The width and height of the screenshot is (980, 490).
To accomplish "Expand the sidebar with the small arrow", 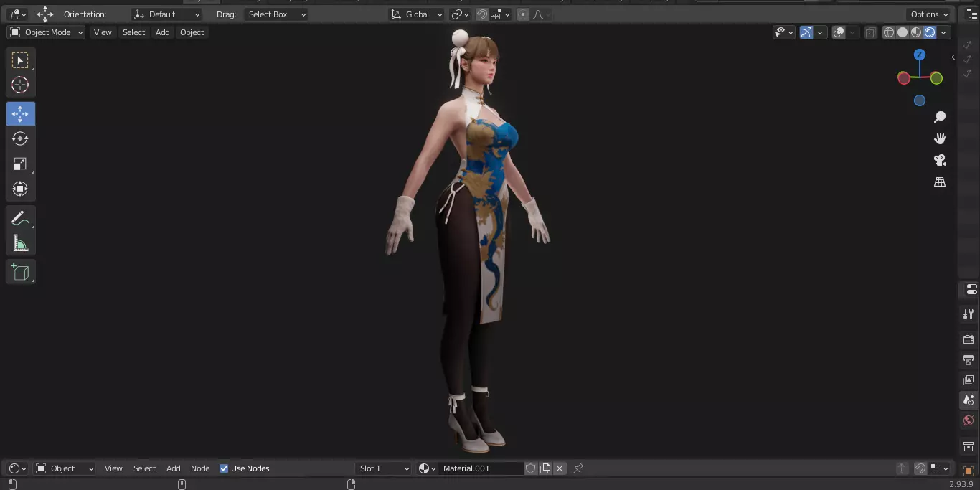I will (x=953, y=57).
